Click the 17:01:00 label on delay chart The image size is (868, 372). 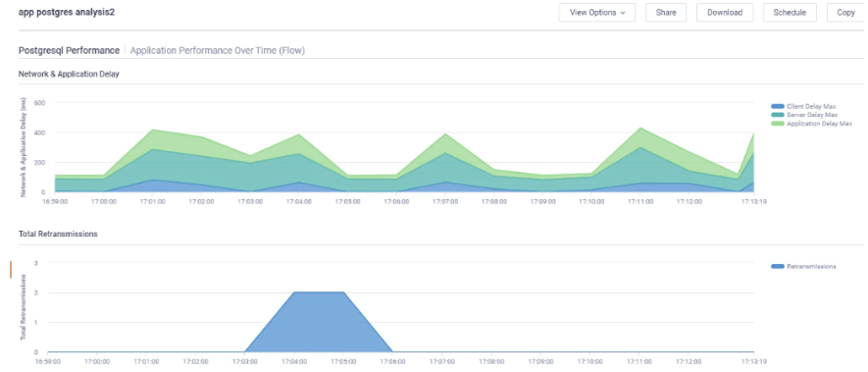pyautogui.click(x=152, y=201)
